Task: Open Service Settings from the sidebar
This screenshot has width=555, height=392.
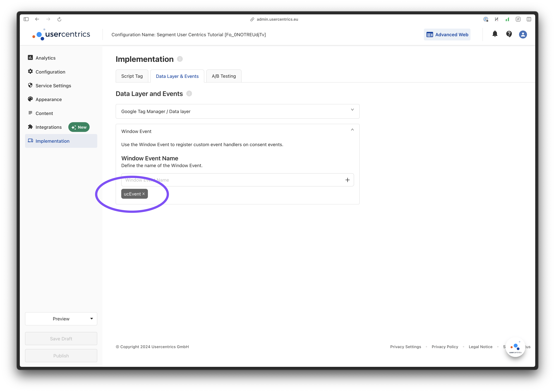Action: 53,85
